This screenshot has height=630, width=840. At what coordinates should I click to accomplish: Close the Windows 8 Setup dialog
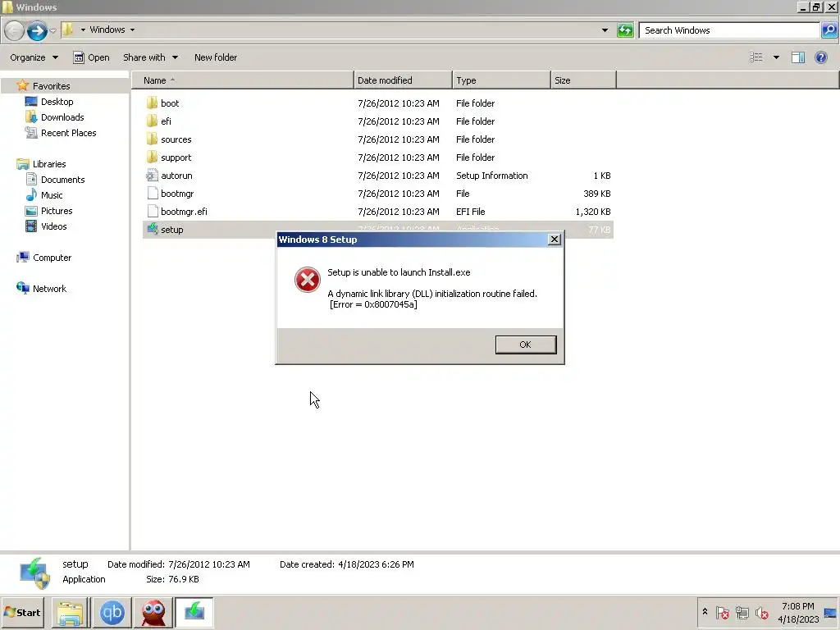pyautogui.click(x=555, y=240)
